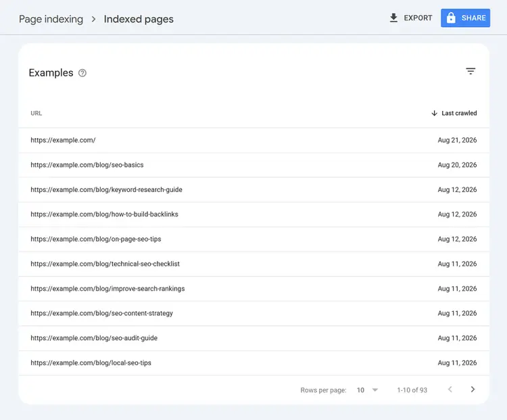Click crawl date of seo-audit-guide row
Image resolution: width=507 pixels, height=420 pixels.
point(457,338)
